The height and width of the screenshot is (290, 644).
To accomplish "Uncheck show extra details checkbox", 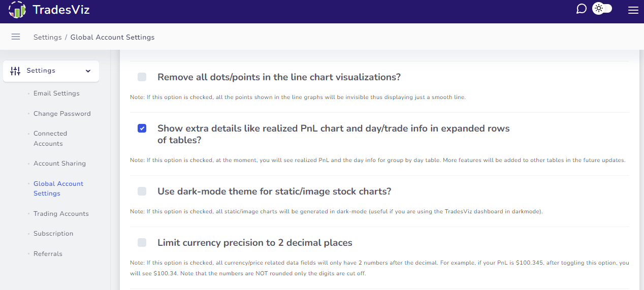I will pyautogui.click(x=142, y=128).
